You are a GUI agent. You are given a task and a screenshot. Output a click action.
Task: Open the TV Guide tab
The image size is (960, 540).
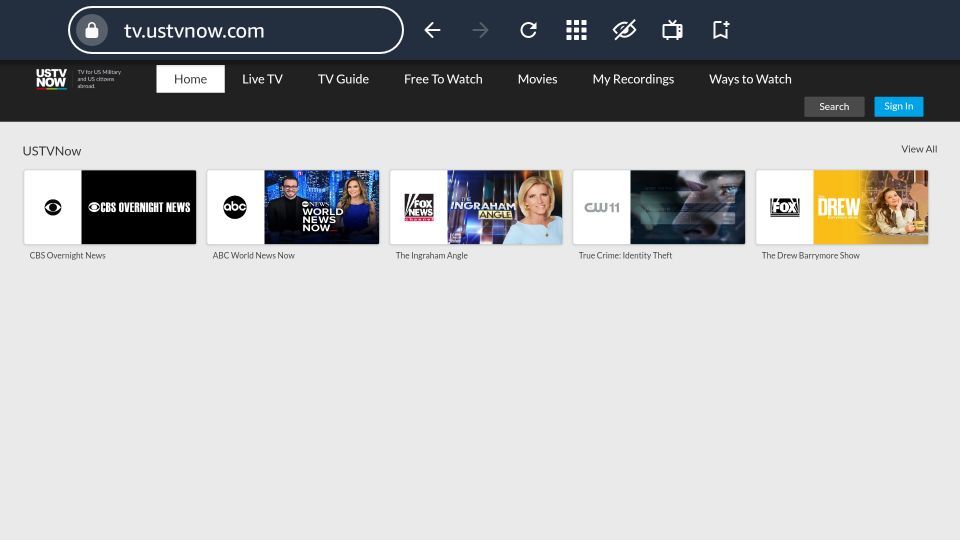pos(343,79)
